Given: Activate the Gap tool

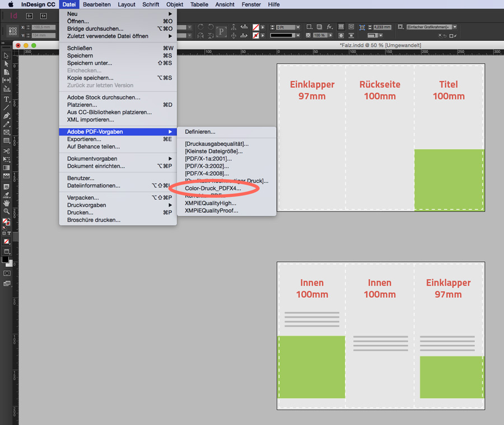Looking at the screenshot, I should [6, 80].
